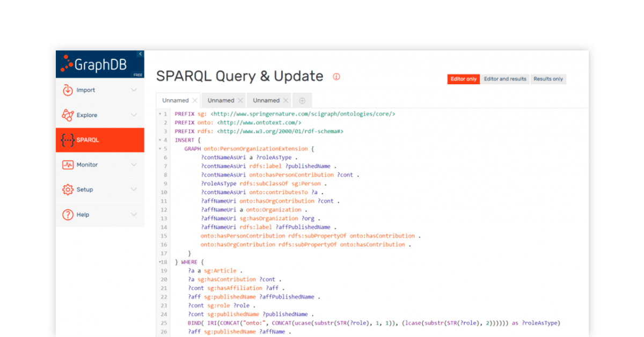Add a new query tab with plus icon
This screenshot has height=337, width=644.
coord(302,100)
